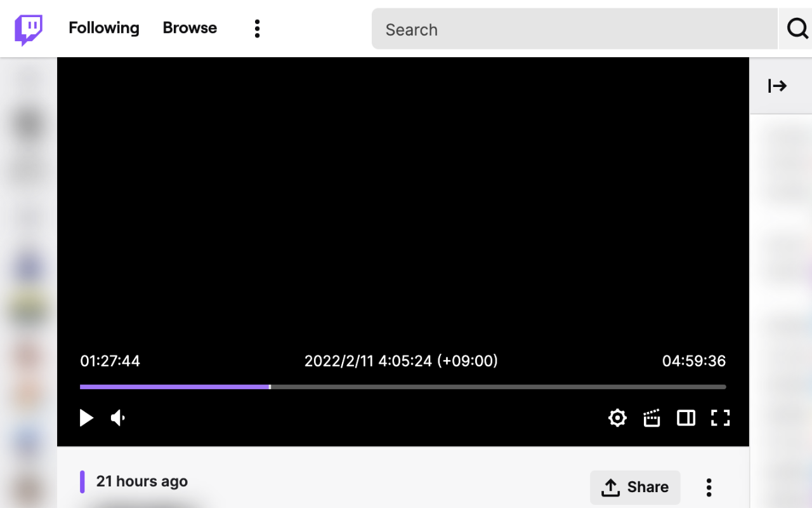
Task: Click the Clip creation icon
Action: pos(652,418)
